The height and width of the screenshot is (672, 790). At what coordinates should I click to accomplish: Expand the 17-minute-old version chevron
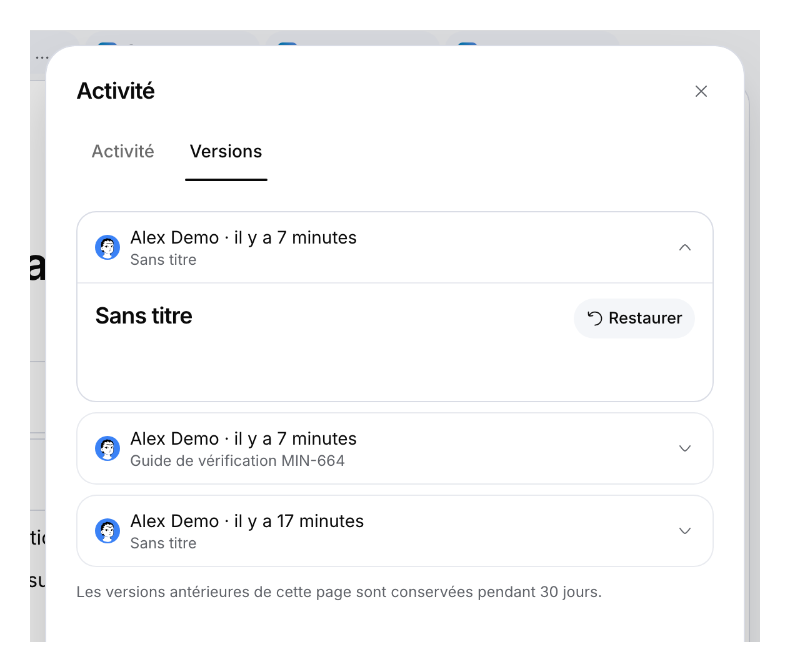(685, 531)
